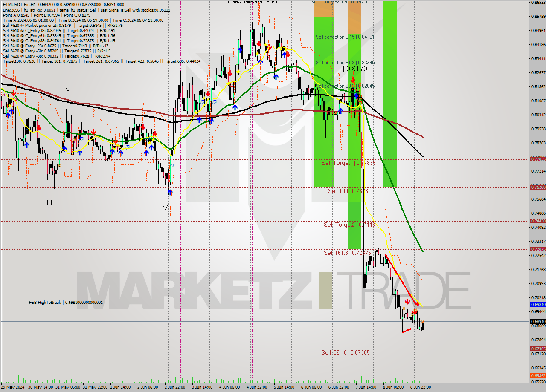Image resolution: width=546 pixels, height=392 pixels.
Task: Click the 0.81087 price scale value
Action: coord(538,101)
